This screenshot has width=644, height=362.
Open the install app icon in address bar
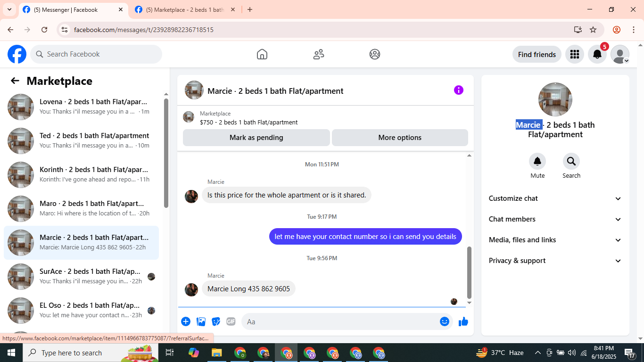click(x=578, y=30)
